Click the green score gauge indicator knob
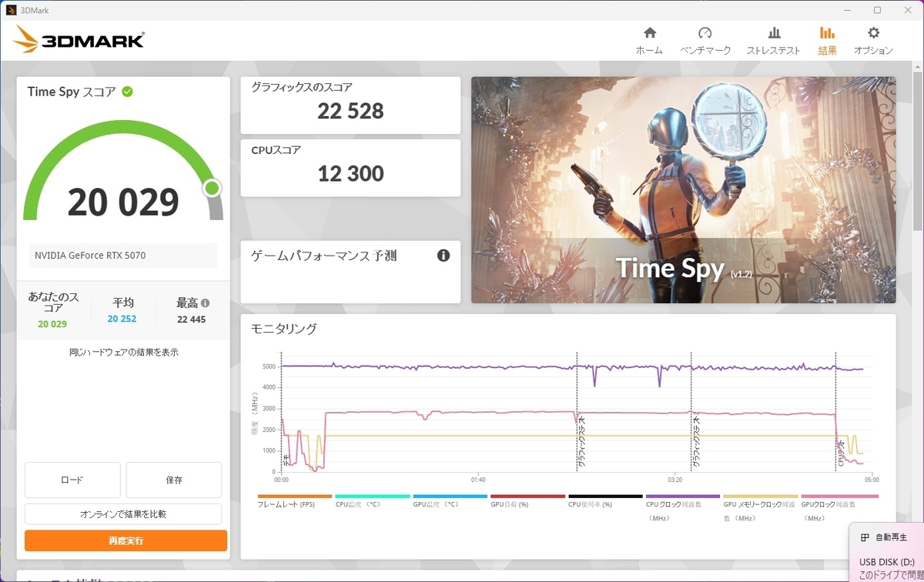The height and width of the screenshot is (582, 924). (x=212, y=188)
